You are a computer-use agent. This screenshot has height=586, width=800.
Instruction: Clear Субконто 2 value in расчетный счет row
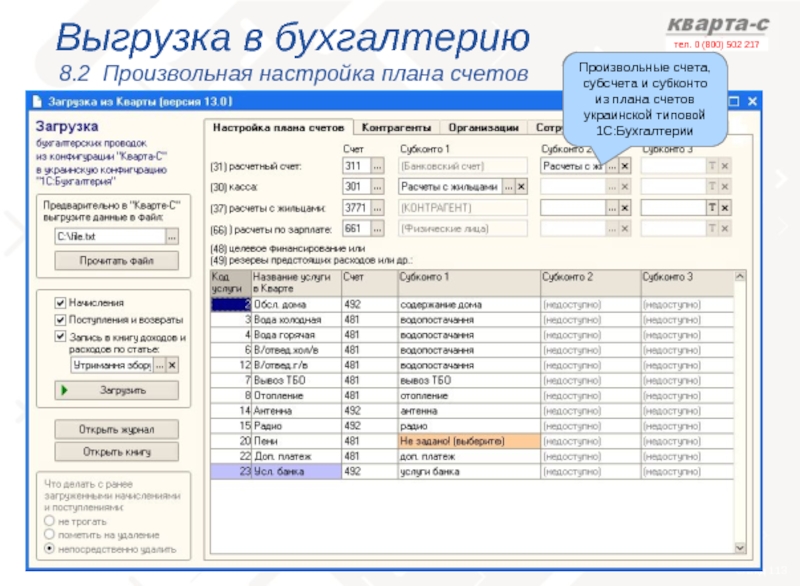coord(624,166)
